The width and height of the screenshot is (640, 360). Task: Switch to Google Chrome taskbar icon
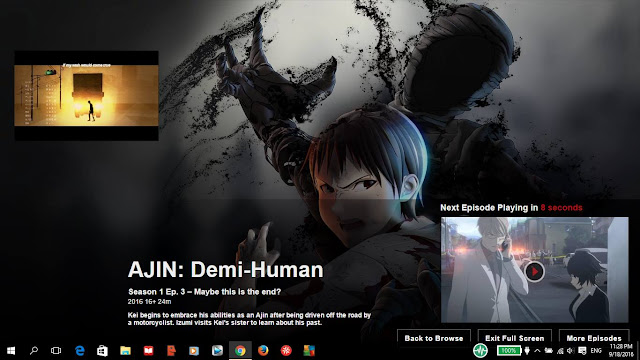pyautogui.click(x=240, y=351)
